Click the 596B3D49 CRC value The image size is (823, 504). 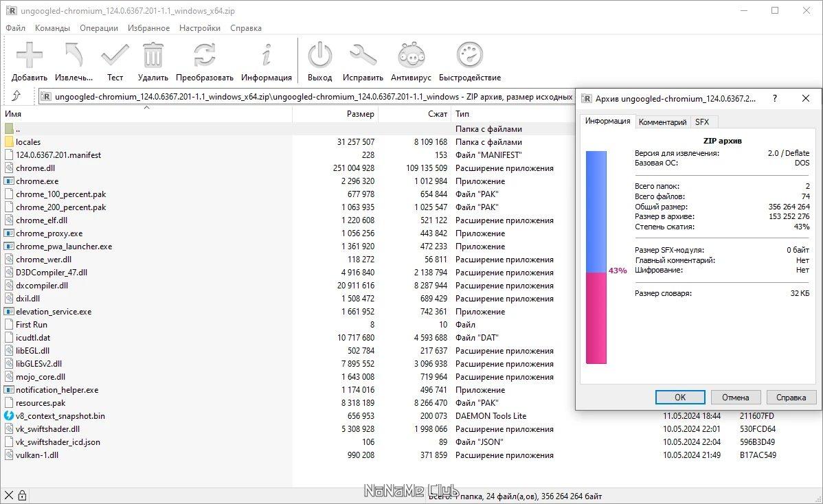pos(757,442)
